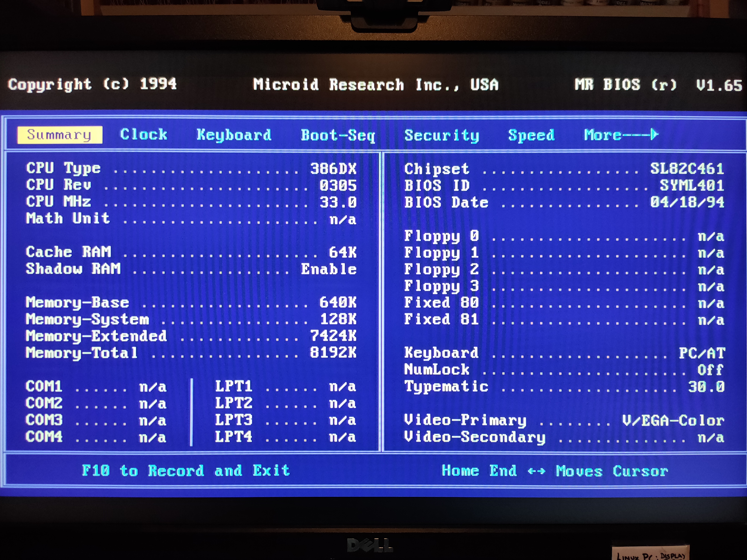Click the LPT1 port entry

234,387
